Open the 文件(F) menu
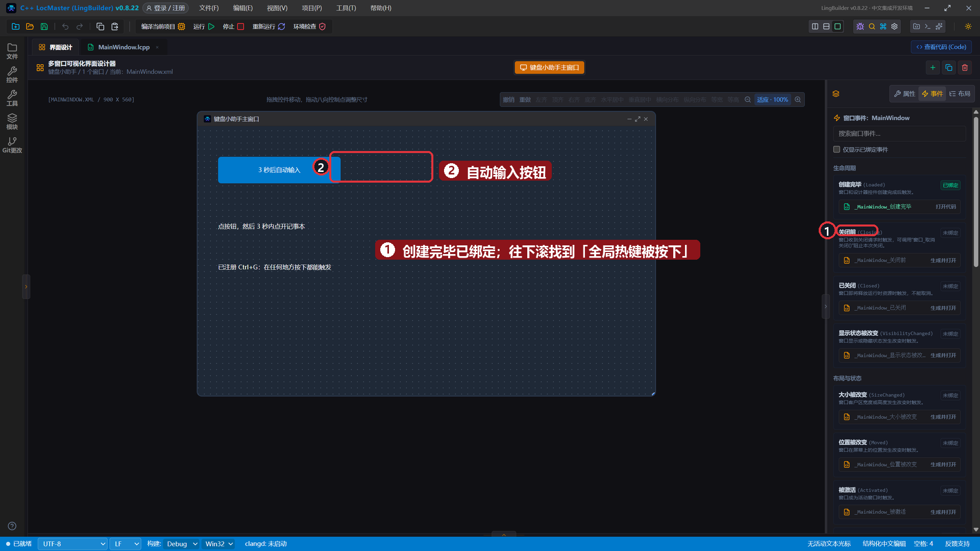 [x=209, y=8]
